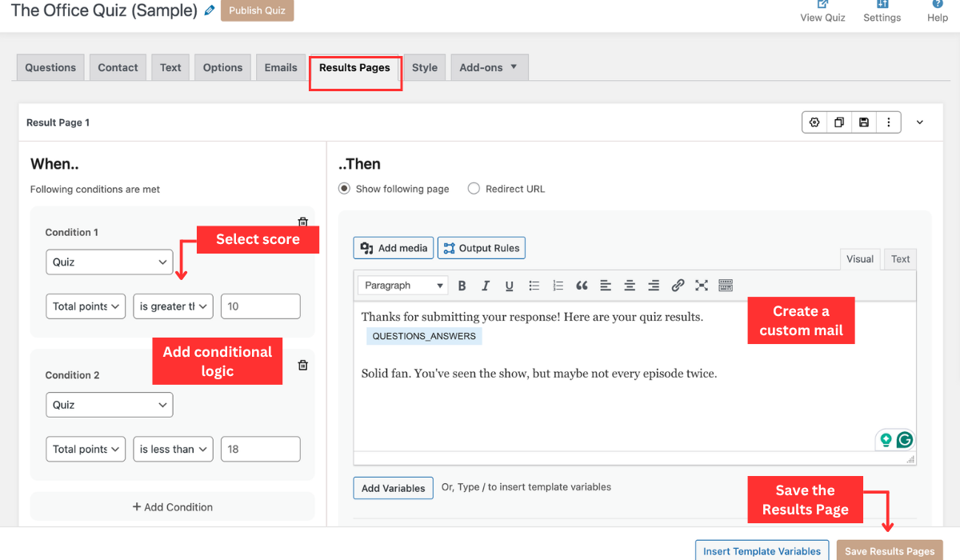Collapse Result Page 1 with the chevron
This screenshot has width=960, height=560.
click(920, 122)
